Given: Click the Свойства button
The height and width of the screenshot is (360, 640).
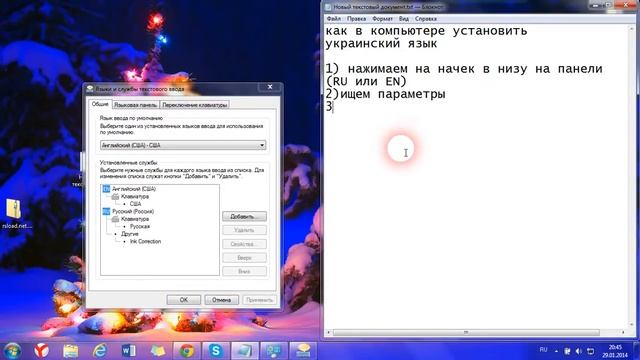Looking at the screenshot, I should click(x=244, y=244).
